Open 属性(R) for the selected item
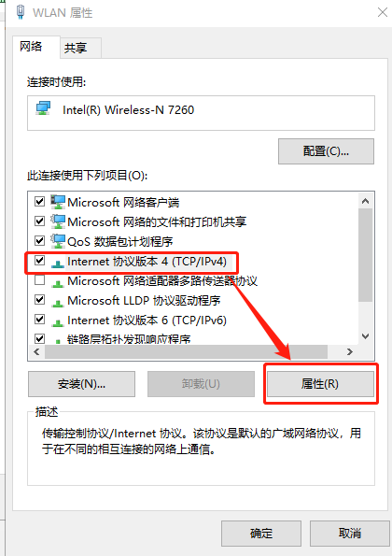This screenshot has width=392, height=556. [320, 384]
